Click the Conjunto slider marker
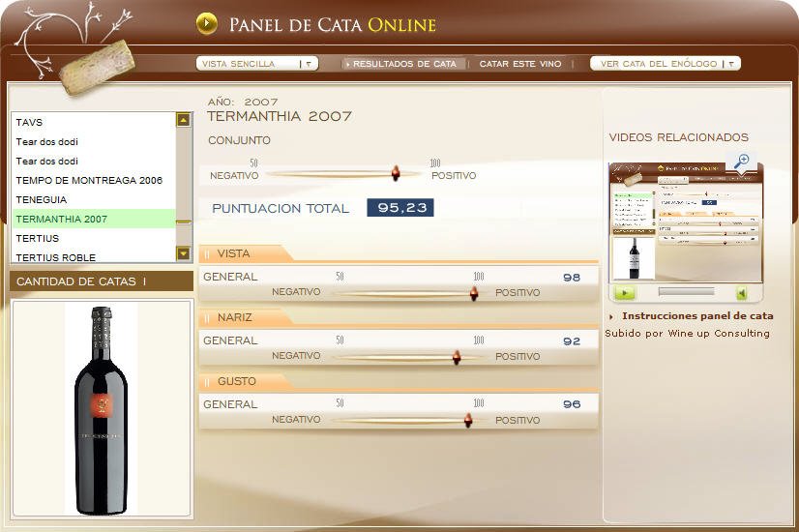 (x=396, y=173)
